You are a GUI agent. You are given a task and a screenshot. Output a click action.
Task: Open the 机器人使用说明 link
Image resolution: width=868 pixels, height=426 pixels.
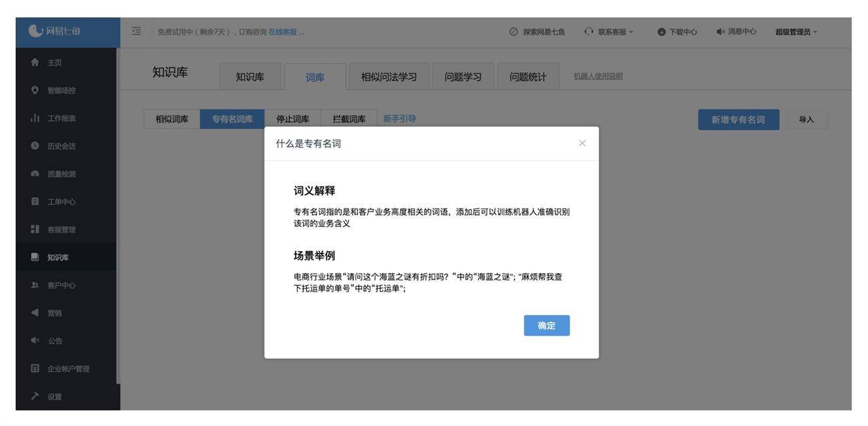(598, 76)
